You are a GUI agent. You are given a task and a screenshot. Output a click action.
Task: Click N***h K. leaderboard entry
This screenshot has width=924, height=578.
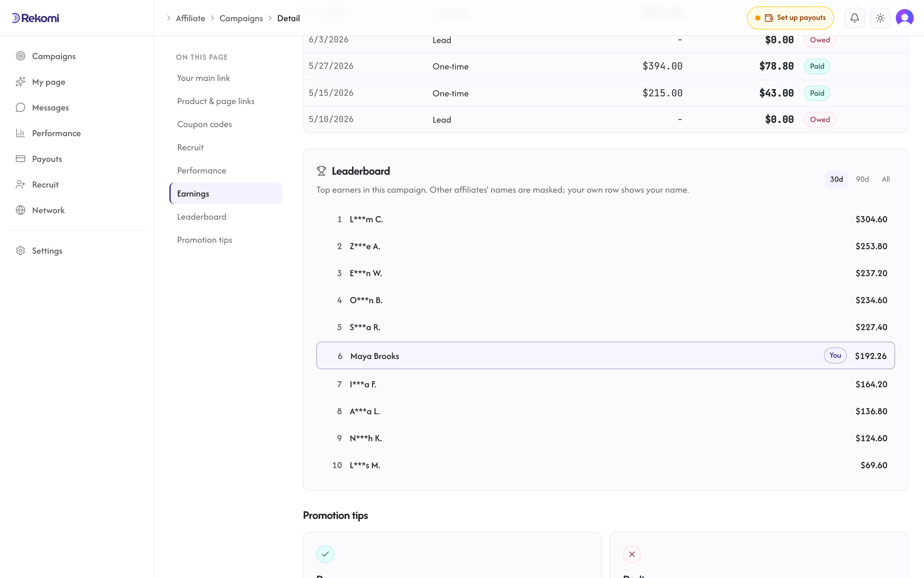[605, 438]
